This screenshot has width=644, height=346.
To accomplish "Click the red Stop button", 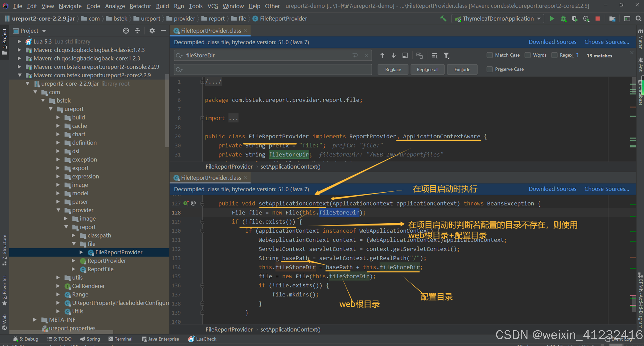I will point(597,19).
